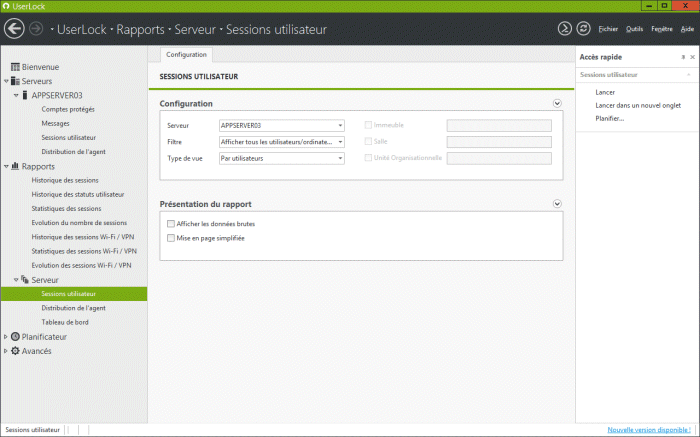Click the Bienvenue table icon

[15, 67]
